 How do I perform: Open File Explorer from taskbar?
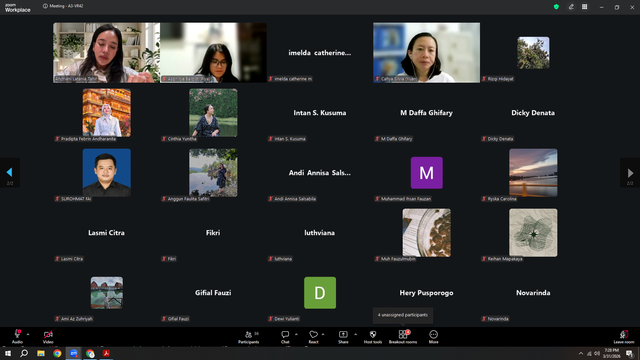pyautogui.click(x=41, y=353)
